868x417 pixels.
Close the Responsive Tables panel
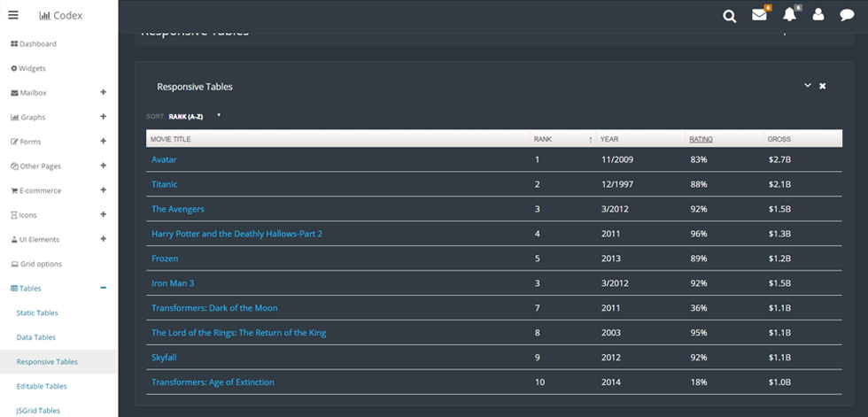pyautogui.click(x=823, y=86)
